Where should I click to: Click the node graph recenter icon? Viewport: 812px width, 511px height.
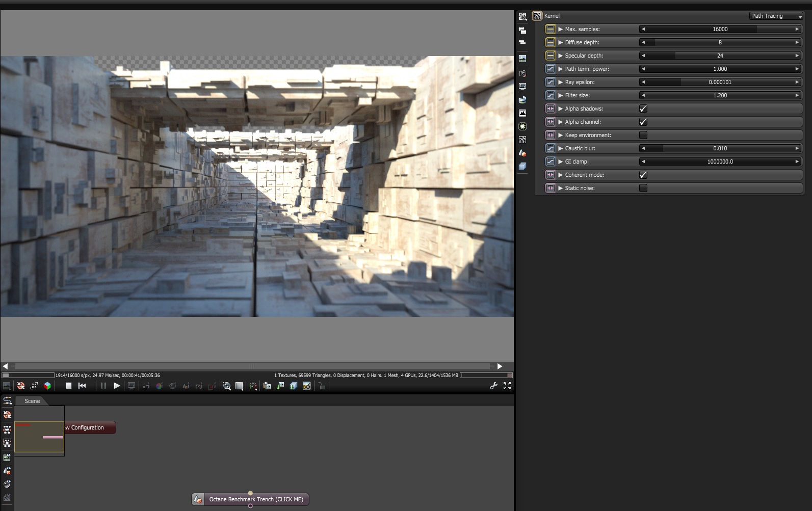[7, 415]
